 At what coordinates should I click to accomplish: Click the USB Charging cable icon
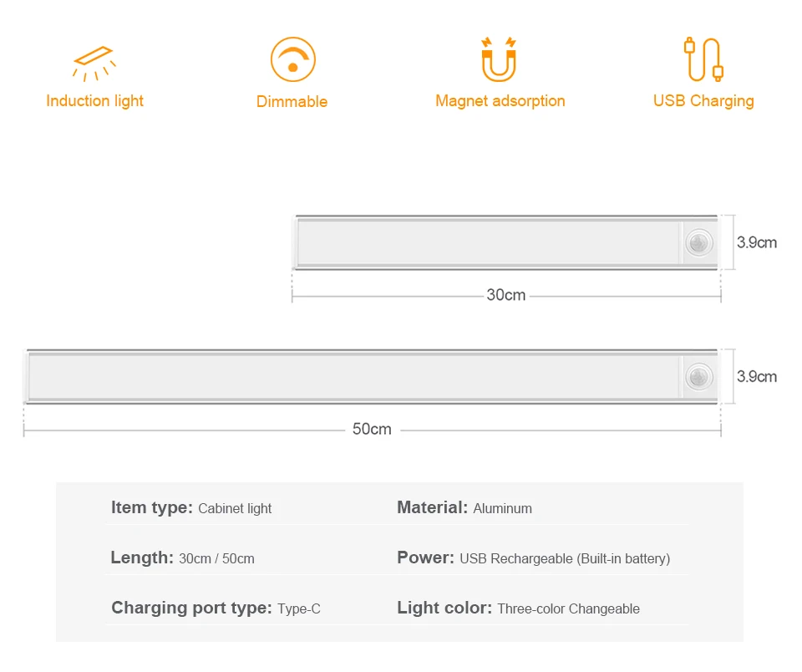[x=703, y=59]
